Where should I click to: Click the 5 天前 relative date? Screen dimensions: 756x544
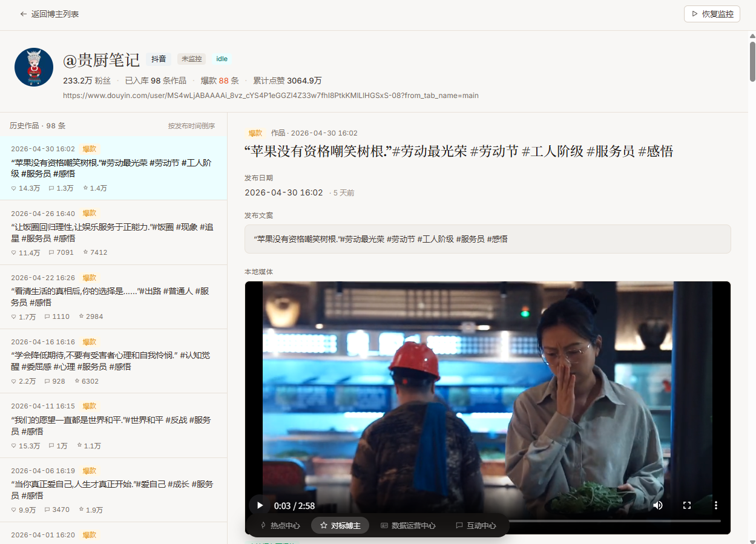click(344, 193)
